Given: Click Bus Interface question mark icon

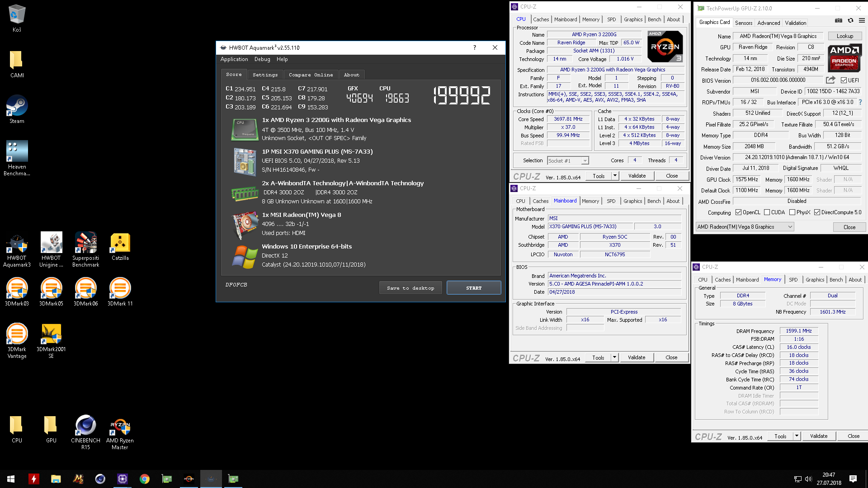Looking at the screenshot, I should coord(860,102).
